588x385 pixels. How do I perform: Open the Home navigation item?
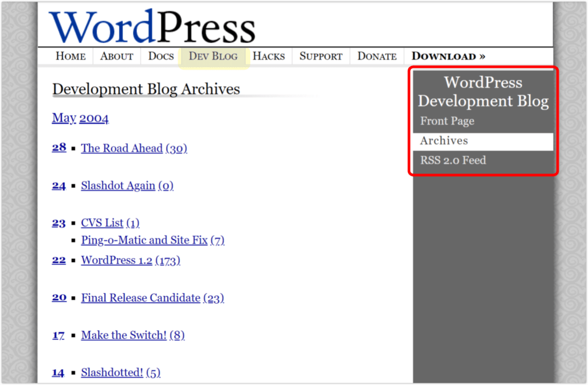click(x=71, y=56)
